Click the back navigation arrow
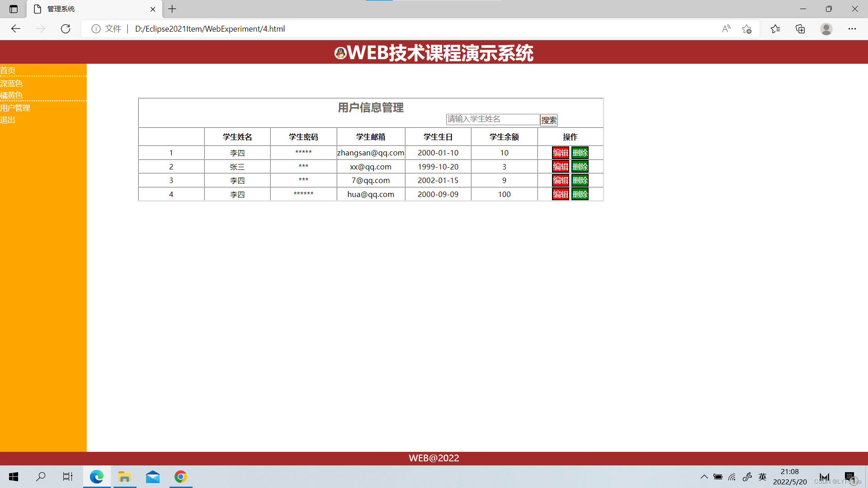 [16, 29]
